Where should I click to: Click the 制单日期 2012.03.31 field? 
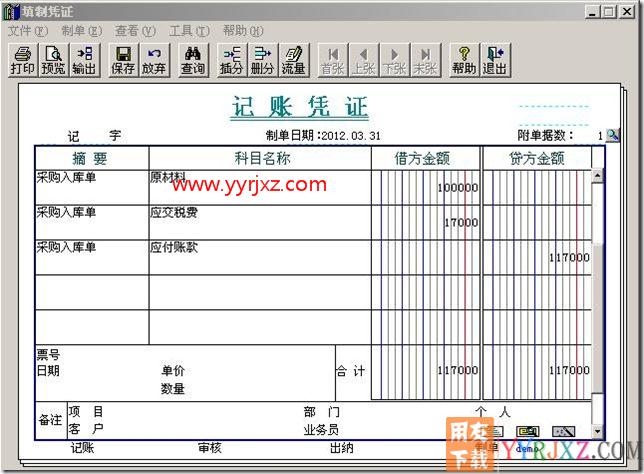[323, 136]
